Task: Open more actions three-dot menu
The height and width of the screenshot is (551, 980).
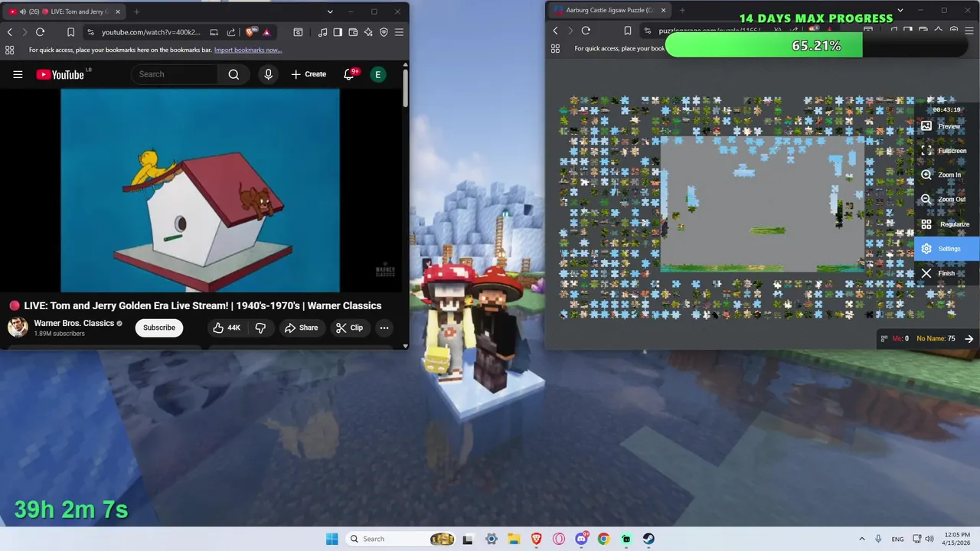Action: 384,328
